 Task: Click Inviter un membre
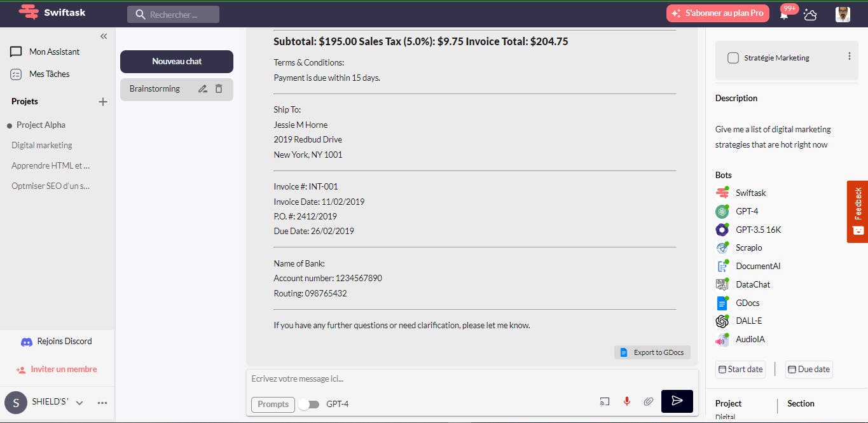click(57, 369)
